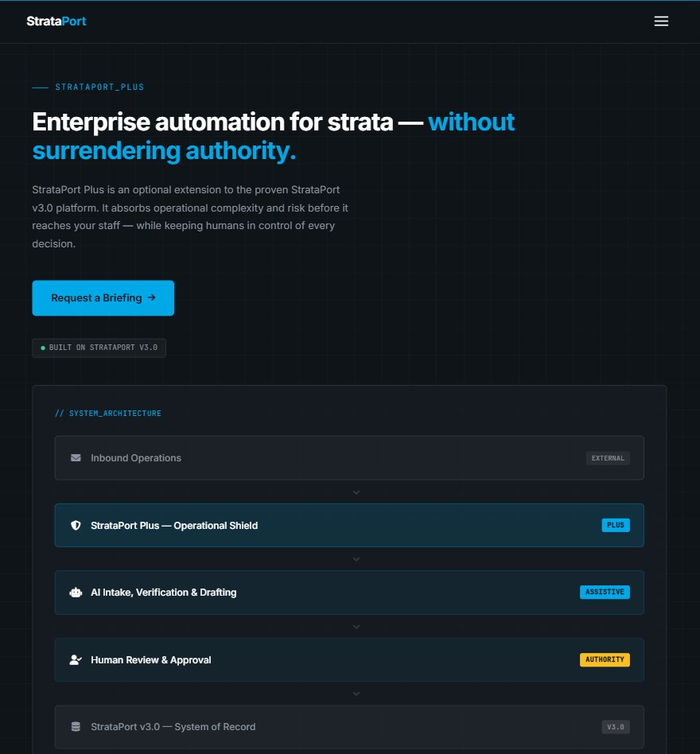Screen dimensions: 700x754
Task: Click the chevron below Inbound Operations row
Action: (x=356, y=492)
